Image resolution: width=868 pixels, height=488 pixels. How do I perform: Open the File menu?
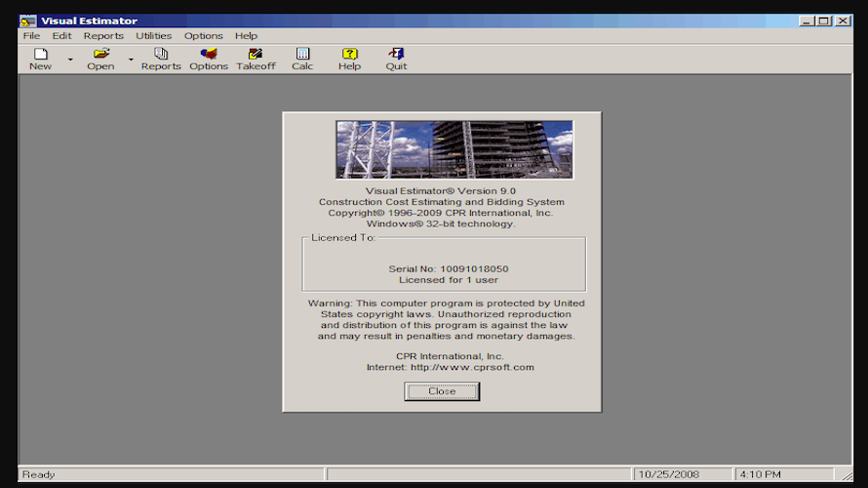click(x=31, y=36)
